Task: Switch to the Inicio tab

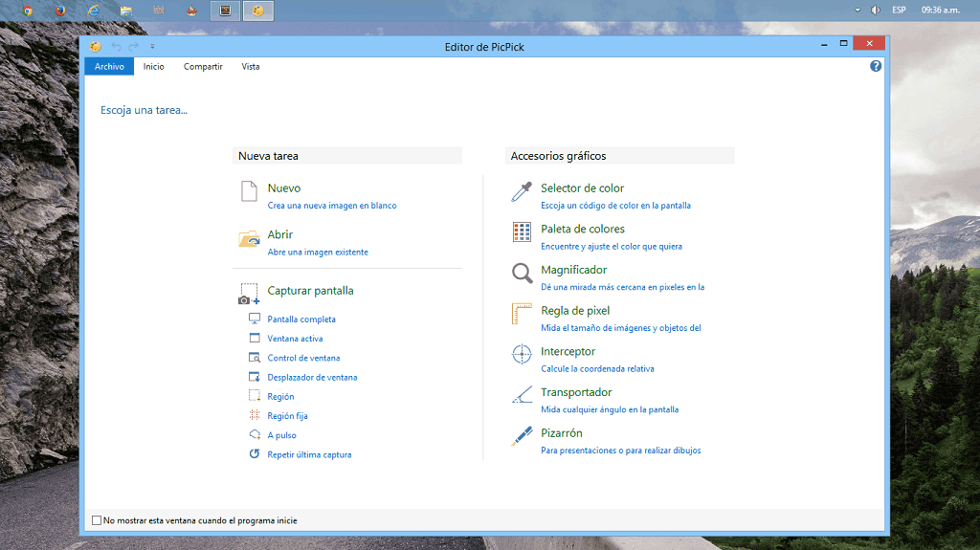Action: 154,66
